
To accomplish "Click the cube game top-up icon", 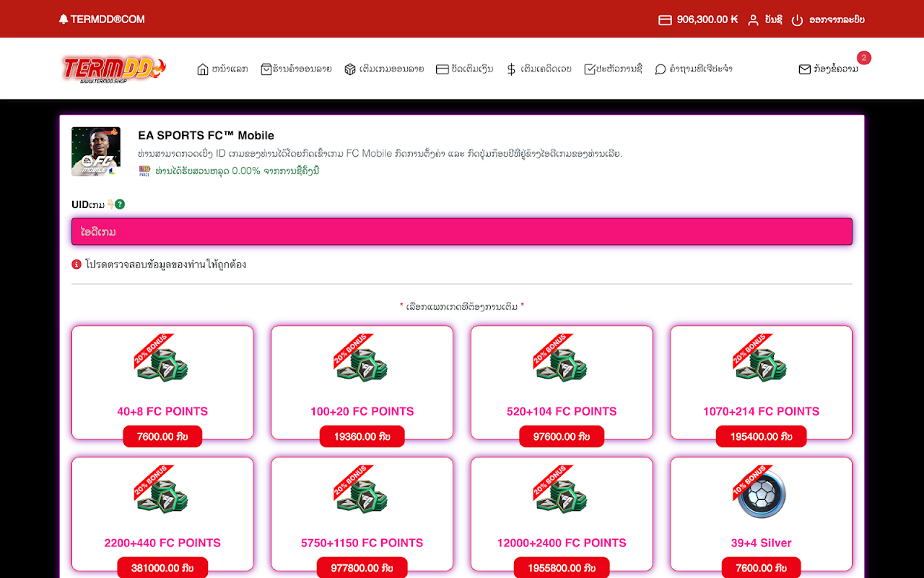I will tap(350, 69).
